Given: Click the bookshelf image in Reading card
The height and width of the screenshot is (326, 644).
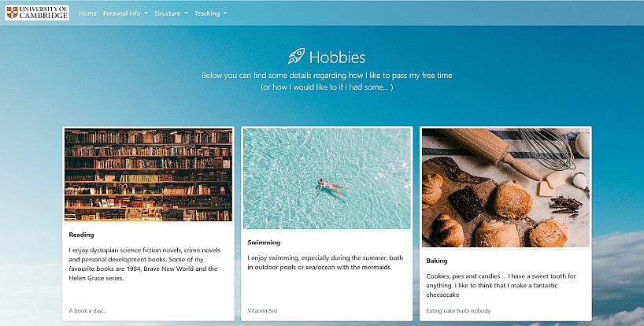Looking at the screenshot, I should click(x=148, y=175).
